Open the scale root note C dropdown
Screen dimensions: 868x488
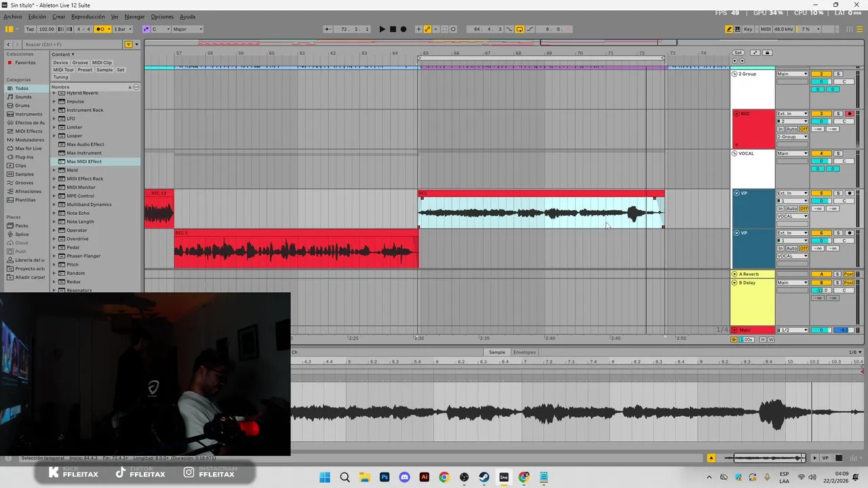161,29
